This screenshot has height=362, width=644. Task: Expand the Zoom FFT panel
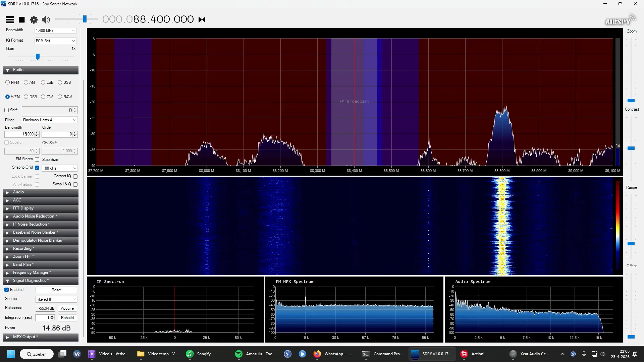tap(41, 257)
